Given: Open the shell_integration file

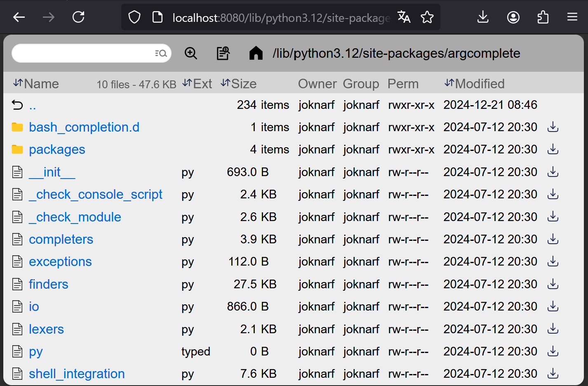Looking at the screenshot, I should (77, 374).
